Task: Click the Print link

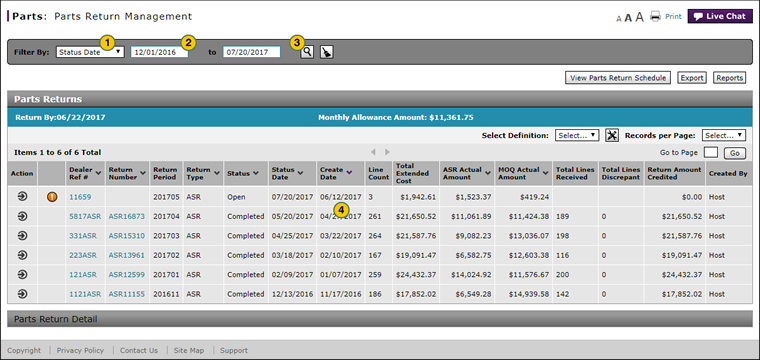Action: [673, 16]
